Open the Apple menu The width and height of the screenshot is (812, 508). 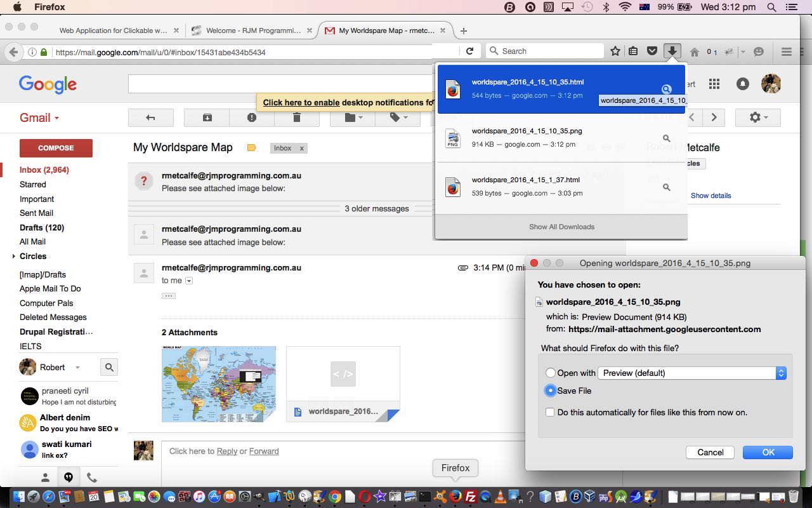point(16,7)
